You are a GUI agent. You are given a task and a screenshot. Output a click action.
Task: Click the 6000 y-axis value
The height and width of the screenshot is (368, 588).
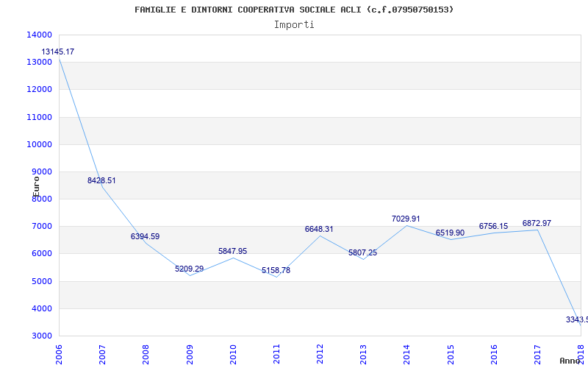(41, 254)
